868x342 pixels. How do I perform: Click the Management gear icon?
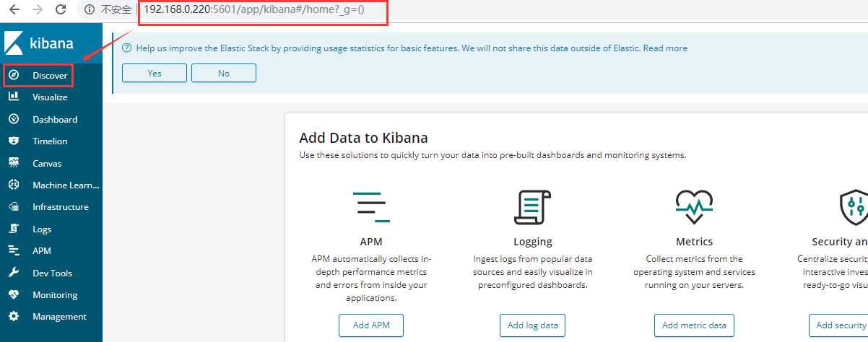tap(14, 316)
